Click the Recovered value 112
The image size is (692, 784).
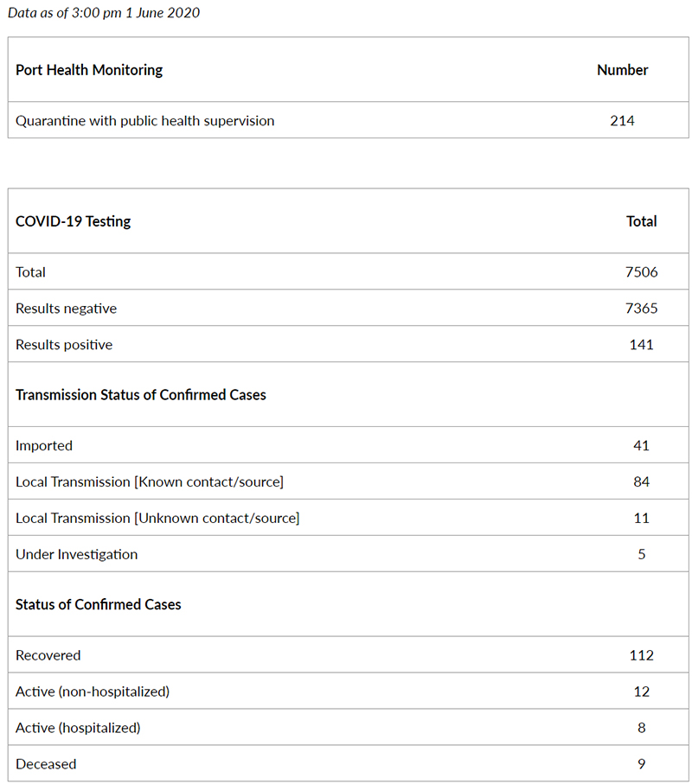click(642, 655)
